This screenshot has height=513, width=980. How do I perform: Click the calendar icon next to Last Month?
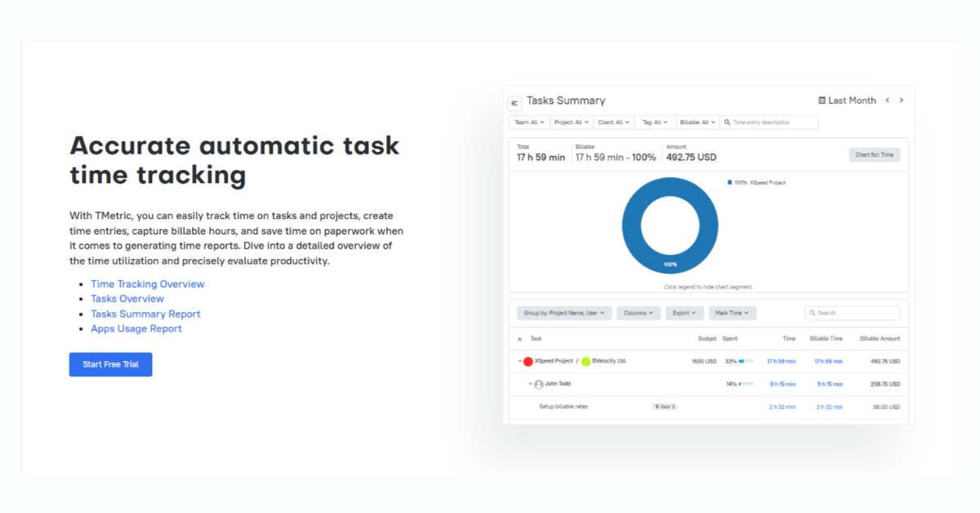tap(822, 100)
